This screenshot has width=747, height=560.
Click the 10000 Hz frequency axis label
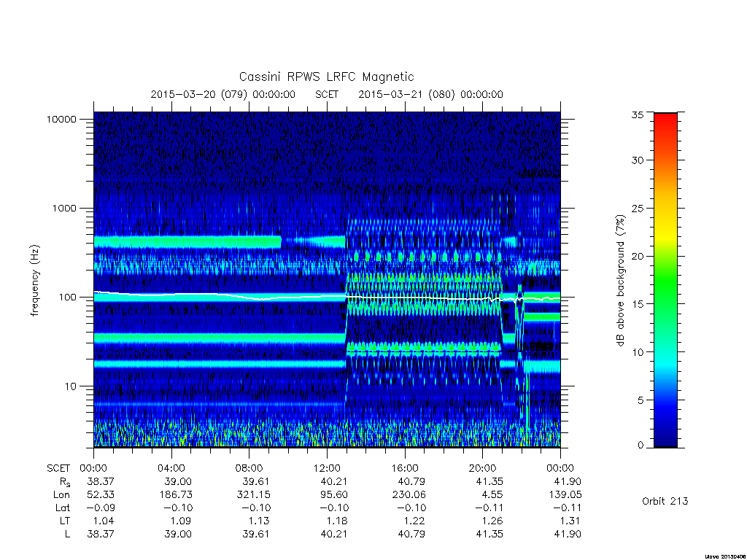point(61,119)
